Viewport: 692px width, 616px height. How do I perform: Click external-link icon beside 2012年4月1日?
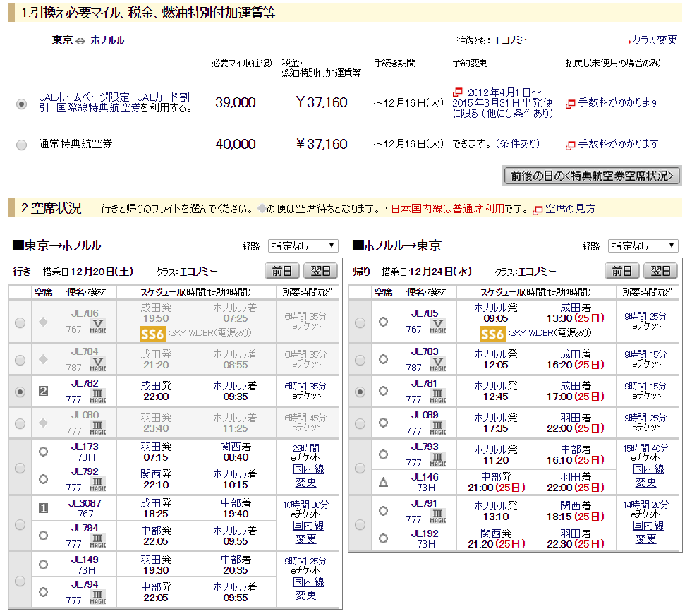[x=458, y=92]
